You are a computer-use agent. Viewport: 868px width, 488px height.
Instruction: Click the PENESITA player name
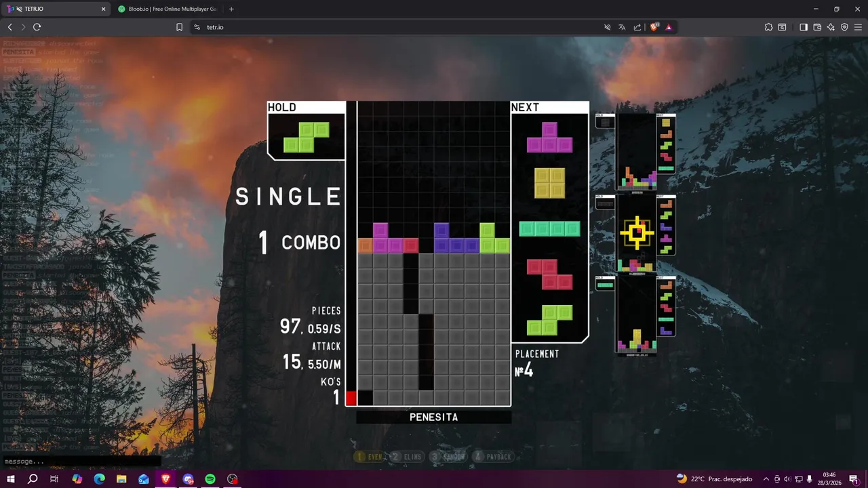click(434, 418)
